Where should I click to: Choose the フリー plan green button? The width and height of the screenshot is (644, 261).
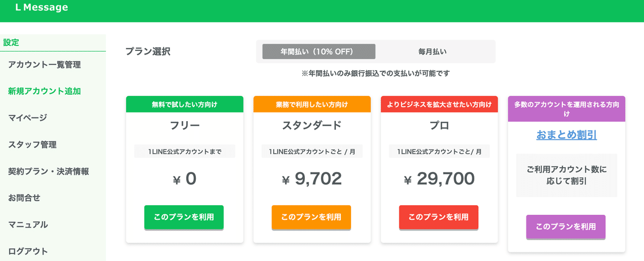184,217
